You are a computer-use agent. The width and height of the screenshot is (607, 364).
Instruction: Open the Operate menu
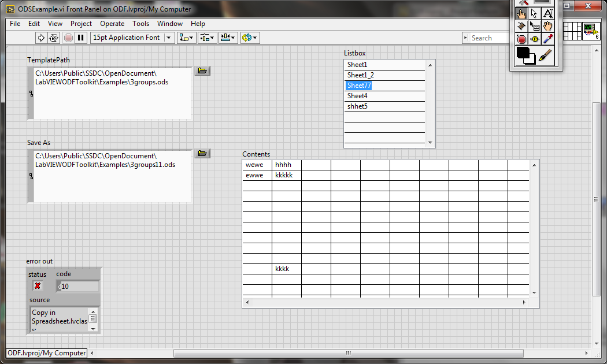(x=112, y=24)
